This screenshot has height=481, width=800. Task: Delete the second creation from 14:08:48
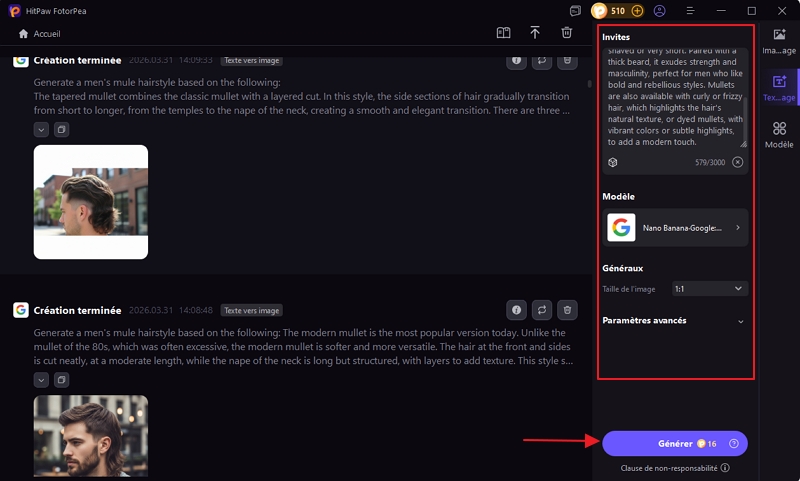(567, 310)
